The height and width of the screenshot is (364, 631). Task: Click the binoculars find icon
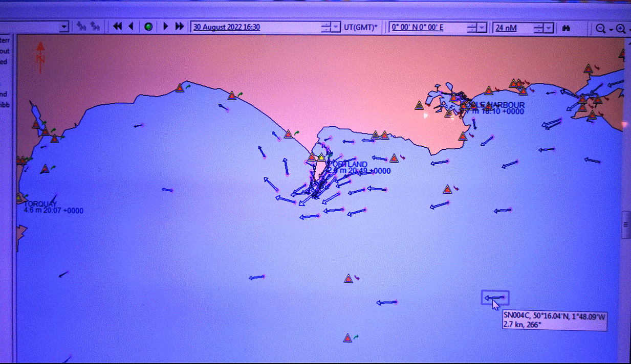click(x=566, y=28)
